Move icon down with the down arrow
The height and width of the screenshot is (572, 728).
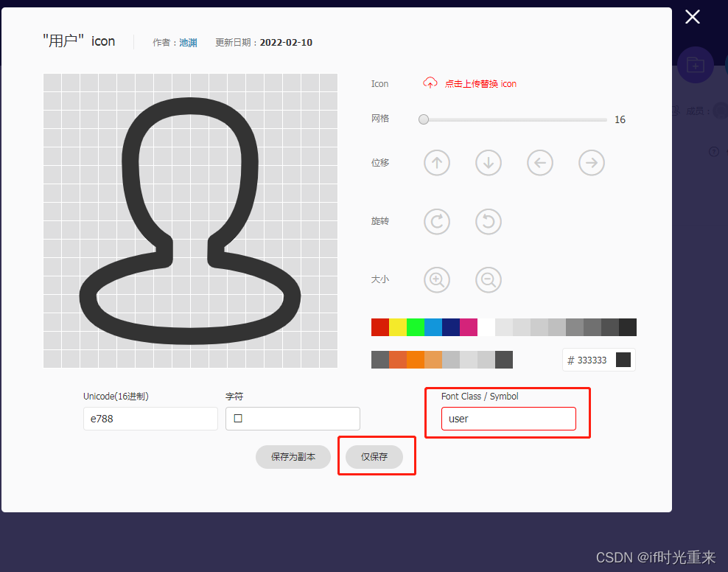click(488, 163)
